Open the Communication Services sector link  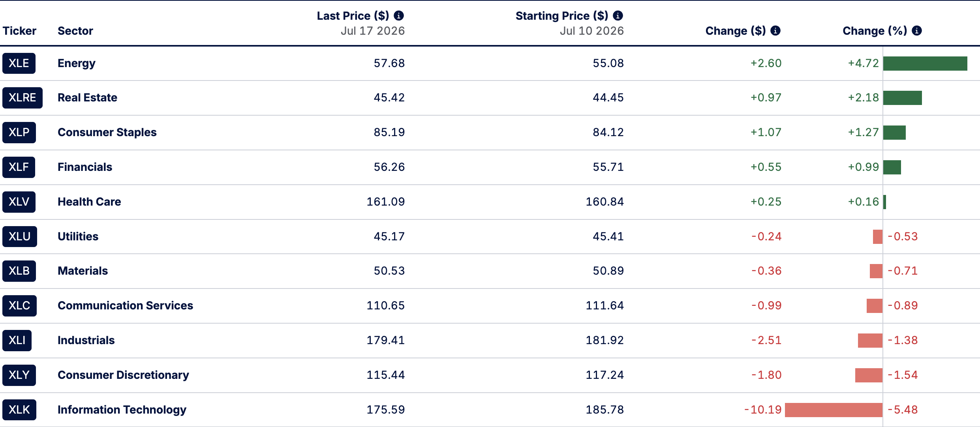point(125,305)
